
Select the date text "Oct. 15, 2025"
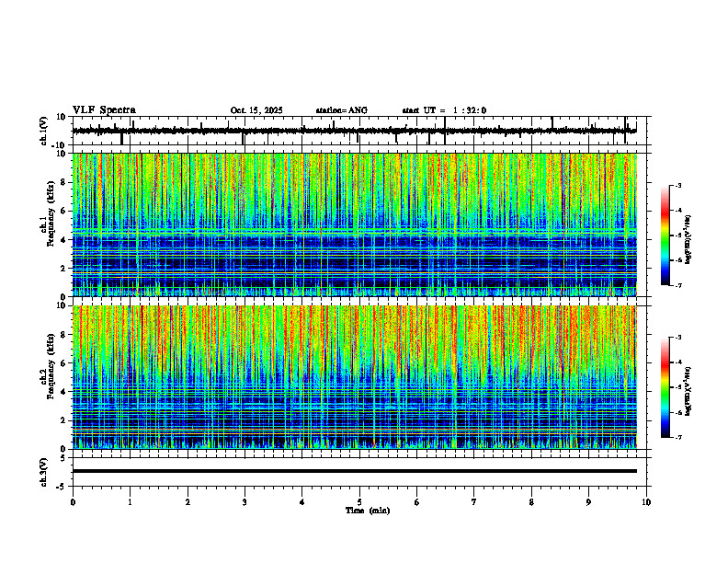coord(256,110)
